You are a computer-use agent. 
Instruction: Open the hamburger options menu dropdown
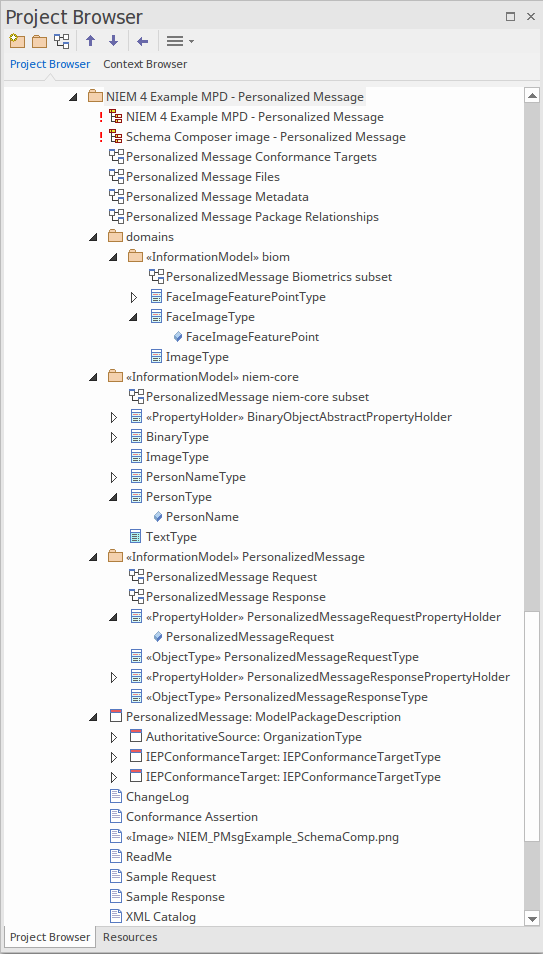point(180,41)
